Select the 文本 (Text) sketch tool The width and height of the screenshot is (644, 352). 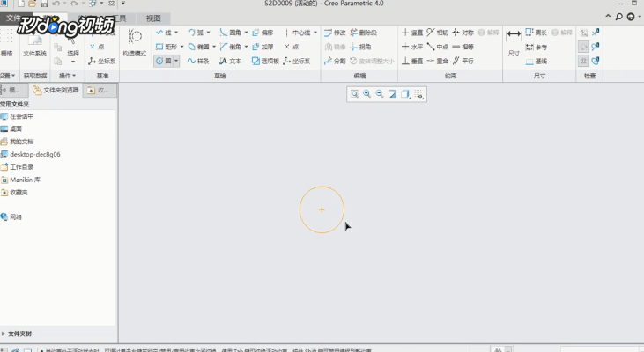coord(230,61)
